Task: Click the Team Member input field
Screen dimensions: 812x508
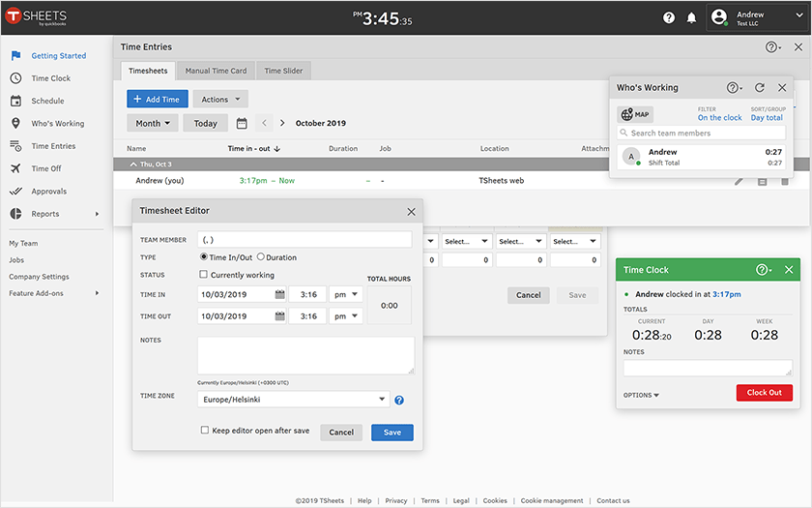Action: 304,240
